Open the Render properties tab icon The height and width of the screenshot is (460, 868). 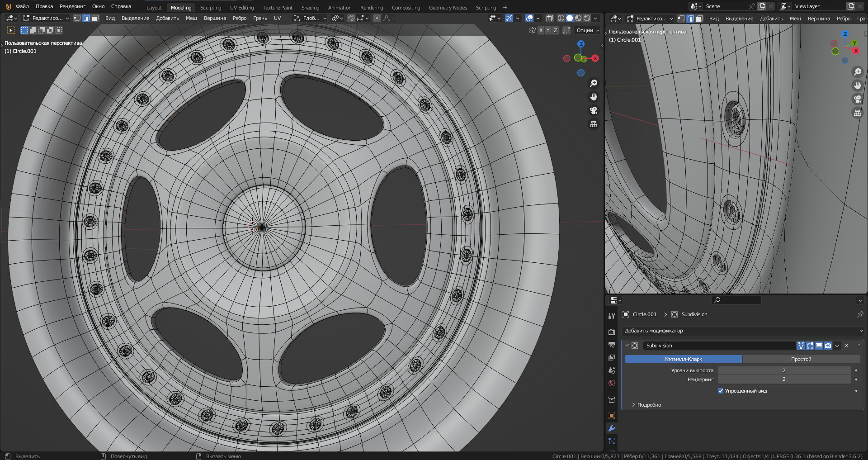click(612, 332)
